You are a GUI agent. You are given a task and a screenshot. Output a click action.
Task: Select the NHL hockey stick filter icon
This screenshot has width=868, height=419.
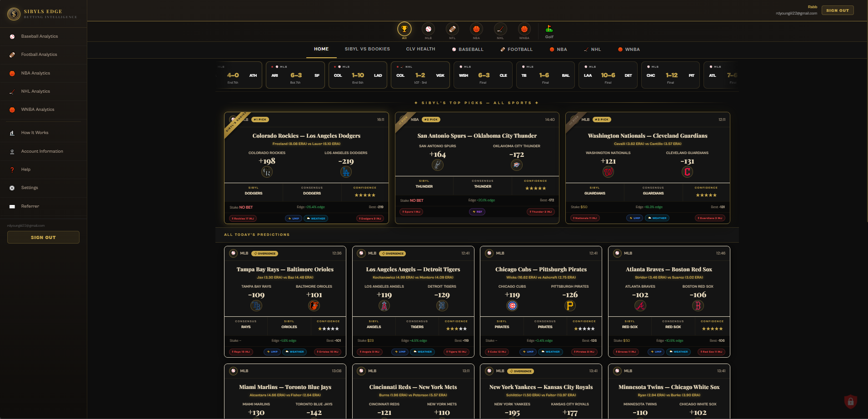pyautogui.click(x=500, y=29)
